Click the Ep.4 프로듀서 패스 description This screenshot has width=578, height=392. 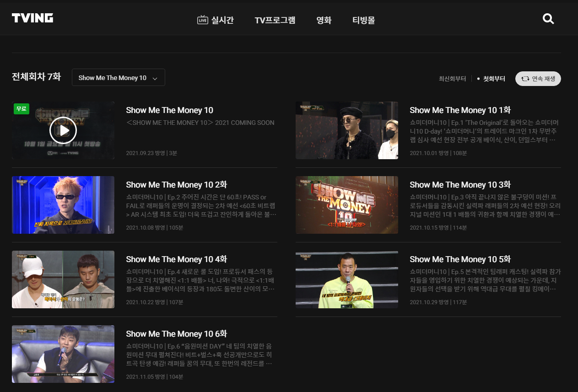coord(201,280)
